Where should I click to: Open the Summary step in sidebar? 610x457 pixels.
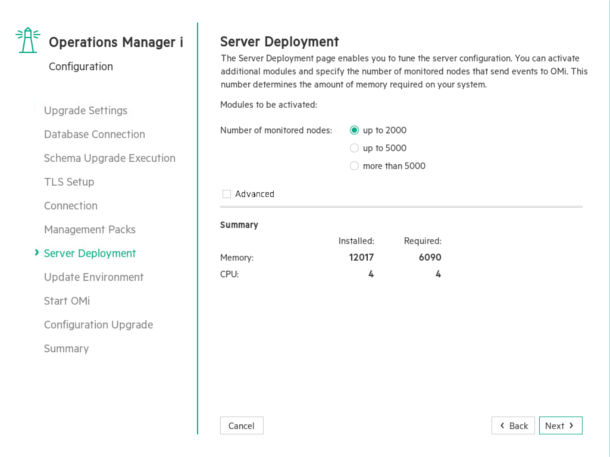67,348
